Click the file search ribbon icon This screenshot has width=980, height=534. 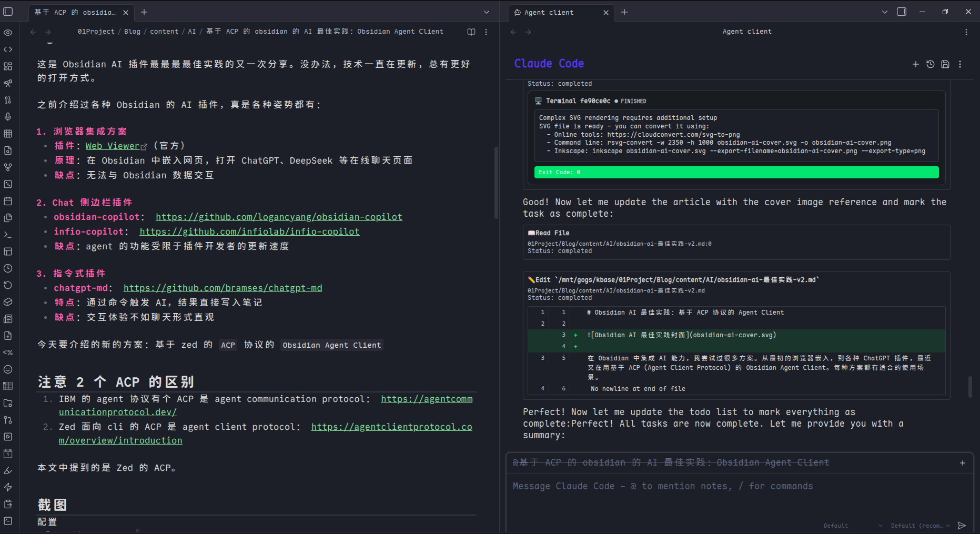click(8, 150)
